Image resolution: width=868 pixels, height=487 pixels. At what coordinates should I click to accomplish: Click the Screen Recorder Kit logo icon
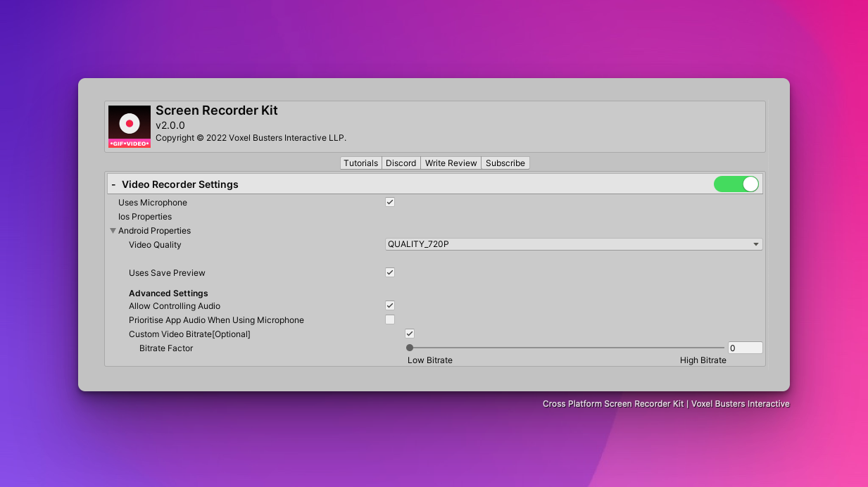tap(130, 127)
